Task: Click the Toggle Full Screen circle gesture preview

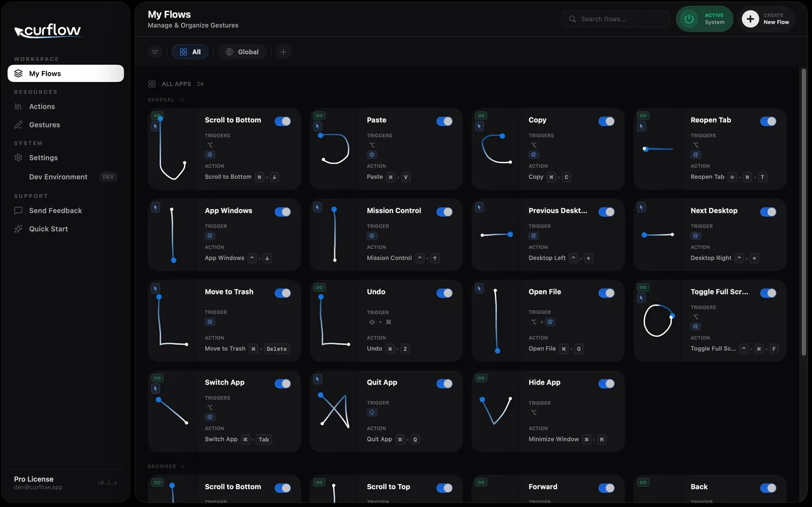Action: [658, 320]
